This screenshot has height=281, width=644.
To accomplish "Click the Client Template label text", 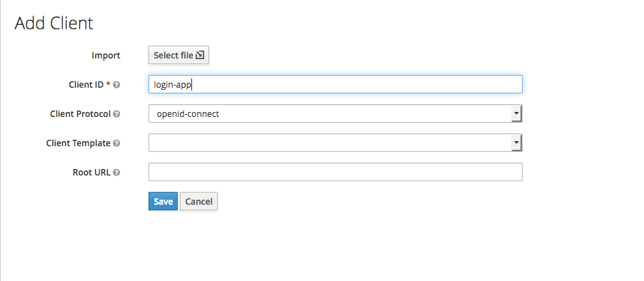I will (x=79, y=143).
